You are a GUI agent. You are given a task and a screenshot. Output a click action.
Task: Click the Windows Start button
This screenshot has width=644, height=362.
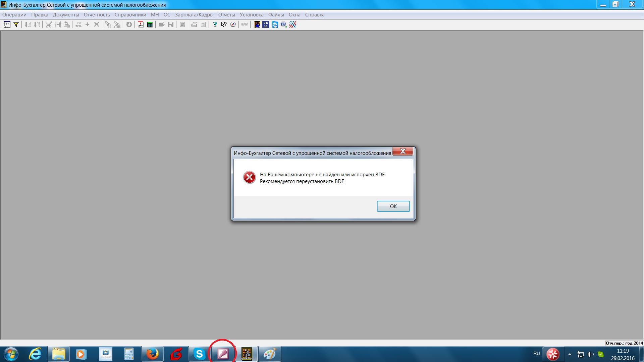tap(11, 354)
